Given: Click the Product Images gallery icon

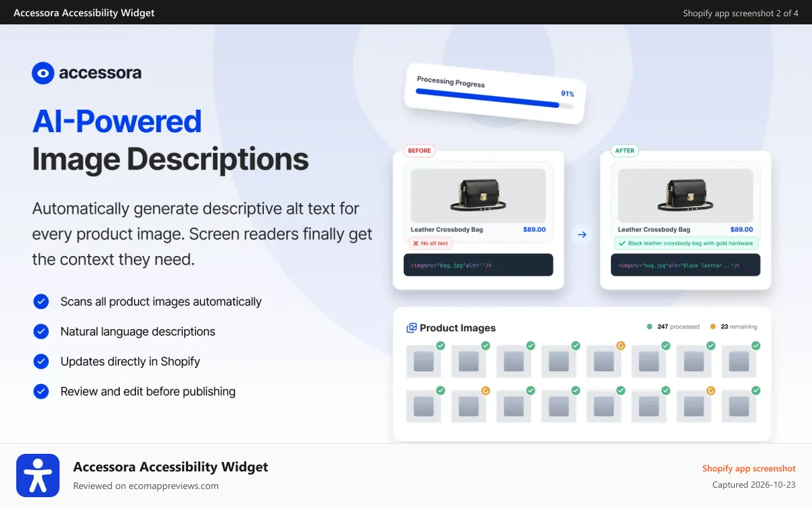Looking at the screenshot, I should point(411,328).
